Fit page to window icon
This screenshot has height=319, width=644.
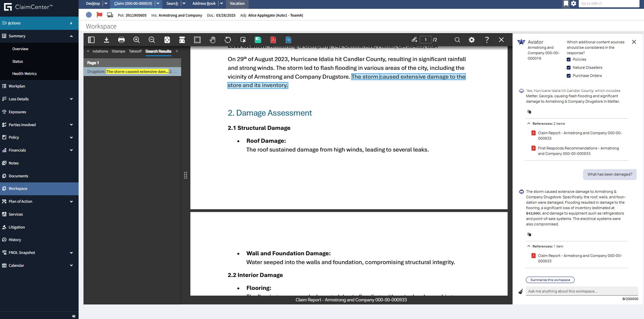pyautogui.click(x=167, y=40)
